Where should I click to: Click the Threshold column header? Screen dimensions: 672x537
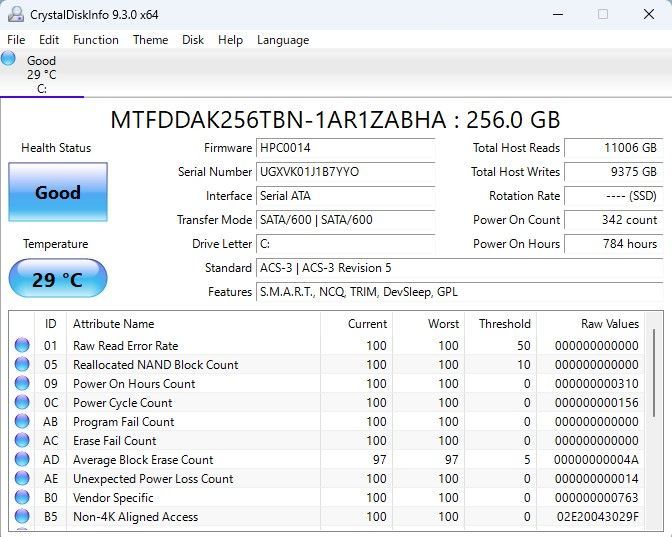500,324
